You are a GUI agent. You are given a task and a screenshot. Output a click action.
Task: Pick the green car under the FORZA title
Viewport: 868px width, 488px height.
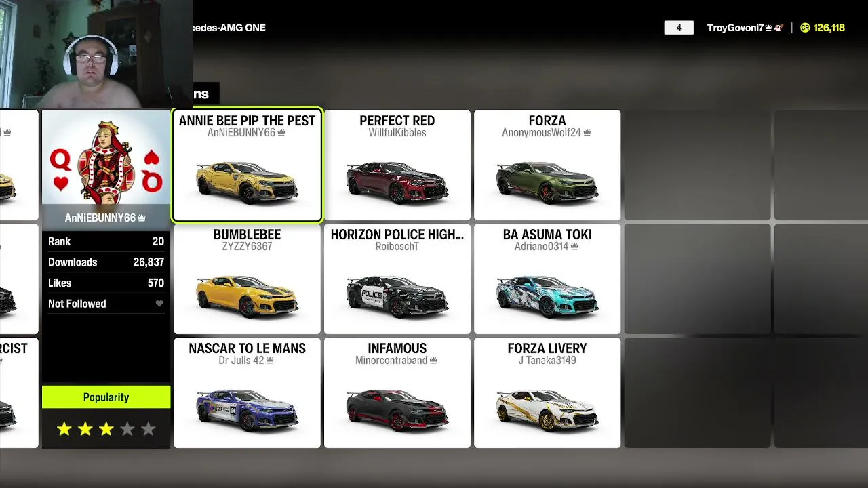pyautogui.click(x=547, y=182)
